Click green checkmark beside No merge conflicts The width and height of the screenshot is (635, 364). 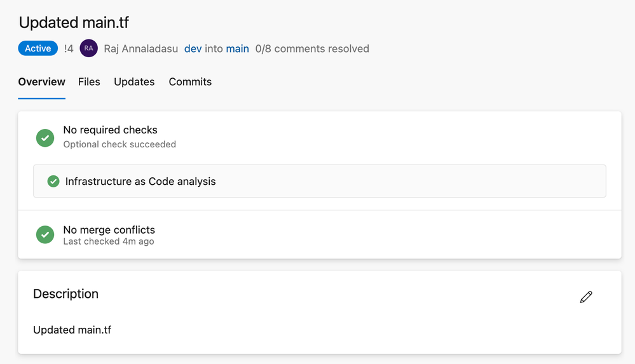coord(45,235)
